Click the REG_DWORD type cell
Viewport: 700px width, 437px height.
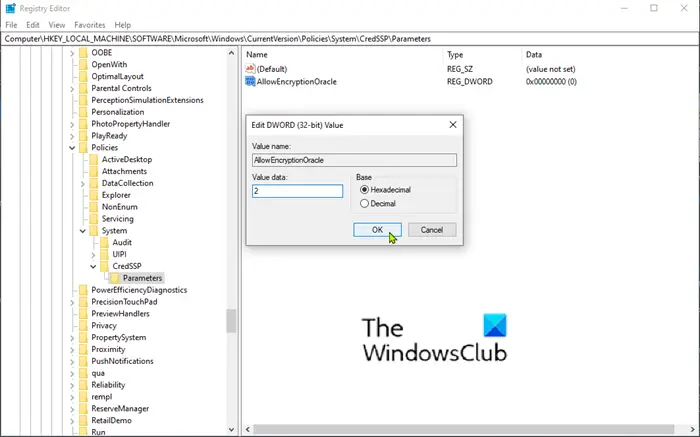[x=470, y=82]
